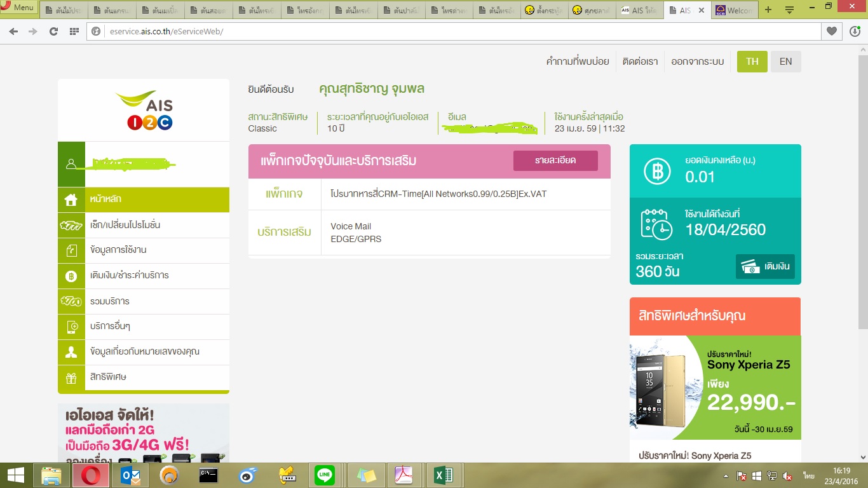
Task: Close the active AIS tab
Action: [x=703, y=11]
